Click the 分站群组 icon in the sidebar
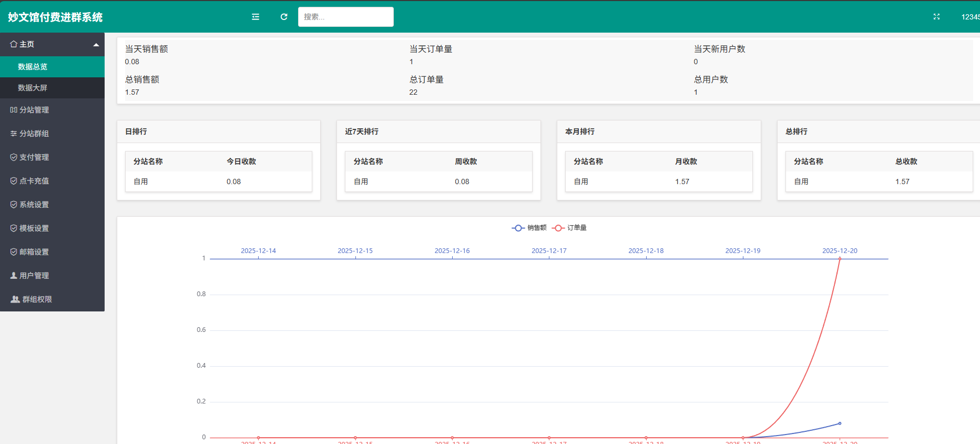 click(x=14, y=134)
